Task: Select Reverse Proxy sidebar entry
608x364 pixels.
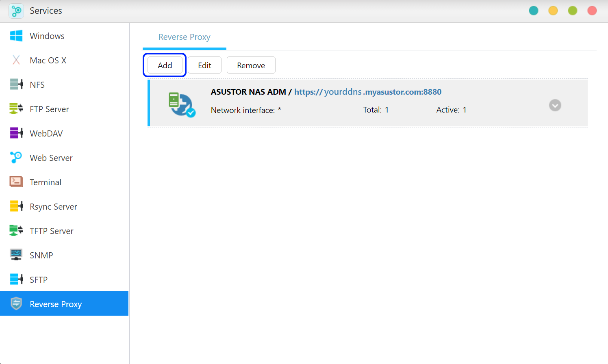Action: (x=64, y=303)
